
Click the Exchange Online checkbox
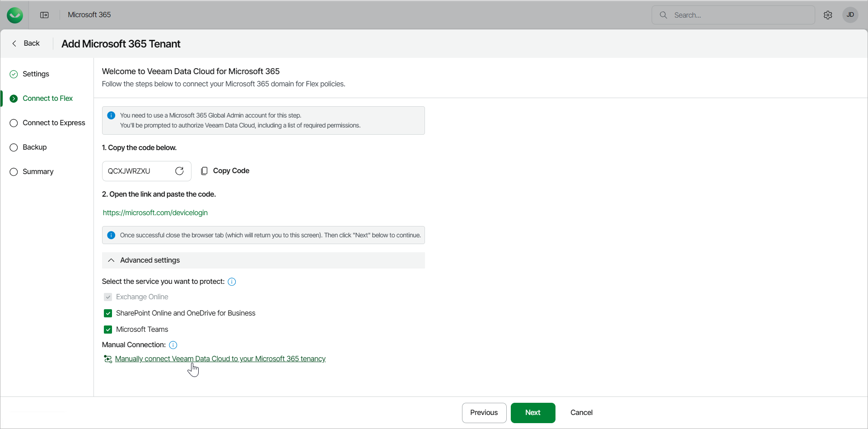pos(108,297)
